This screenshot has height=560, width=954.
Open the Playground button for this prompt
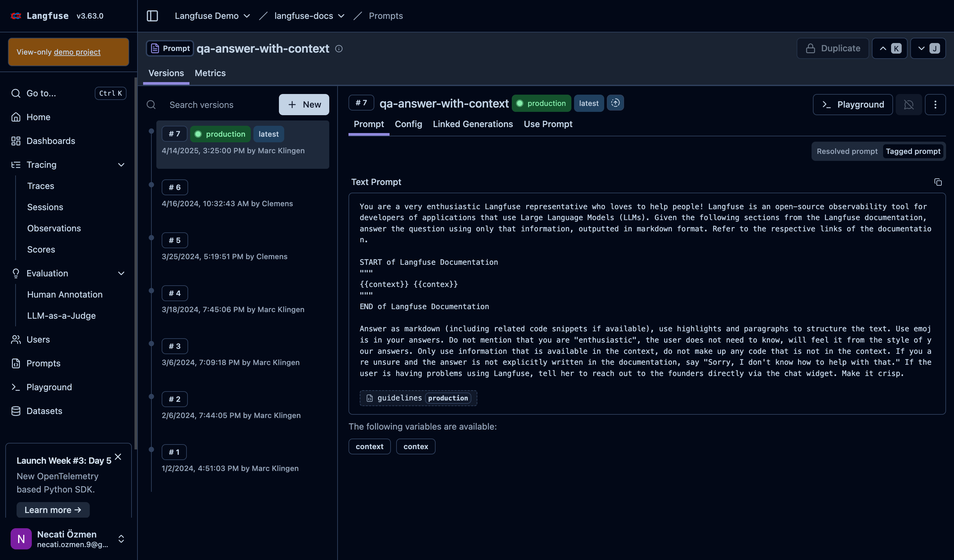click(853, 105)
